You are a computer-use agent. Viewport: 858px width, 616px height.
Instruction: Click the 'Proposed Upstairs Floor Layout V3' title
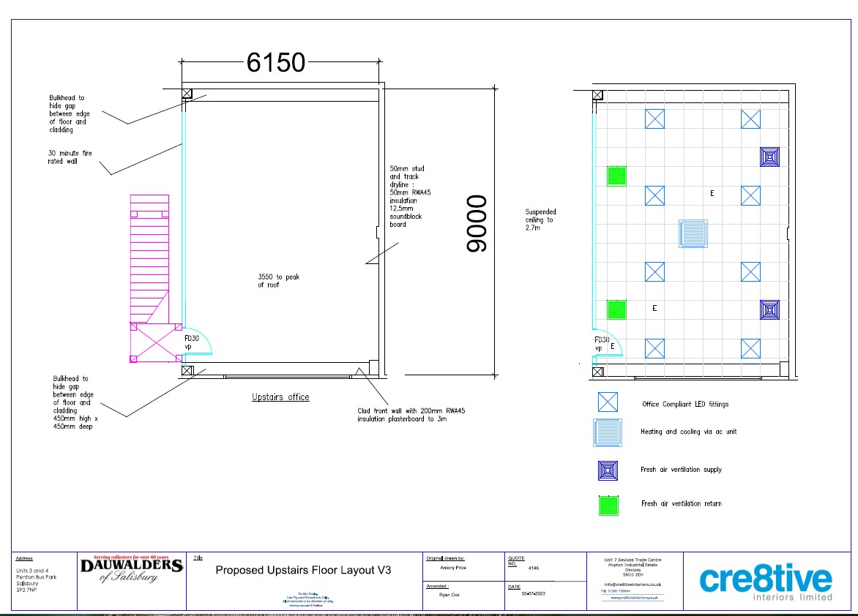pyautogui.click(x=303, y=570)
